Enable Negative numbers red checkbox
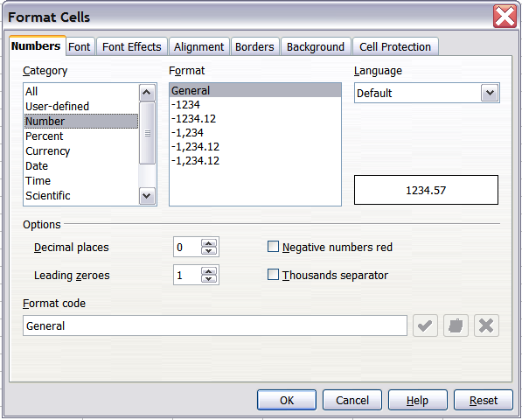Screen dimensions: 522x420 coord(273,247)
